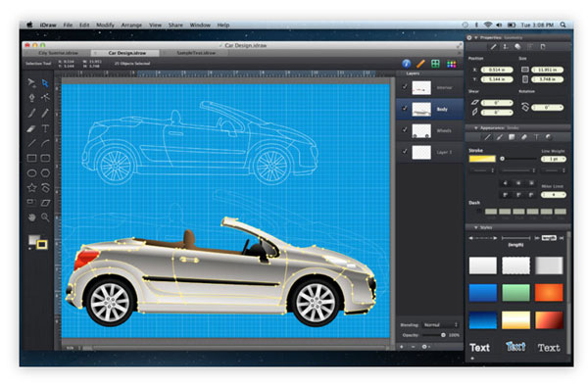Open the Fill appearance icon
The height and width of the screenshot is (386, 588).
(512, 137)
